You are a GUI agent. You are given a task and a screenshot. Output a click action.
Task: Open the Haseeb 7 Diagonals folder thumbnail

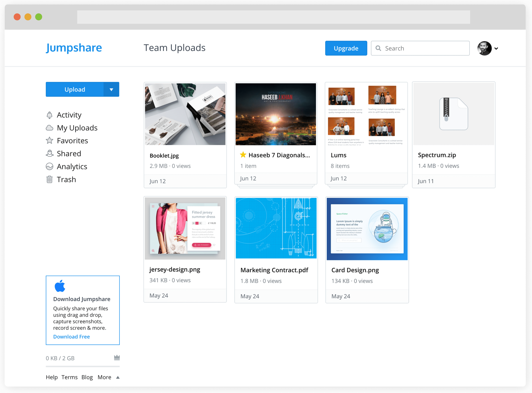point(276,114)
